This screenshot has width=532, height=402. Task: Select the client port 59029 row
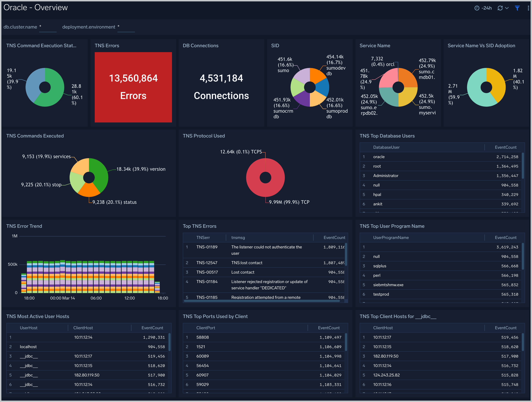coord(264,385)
